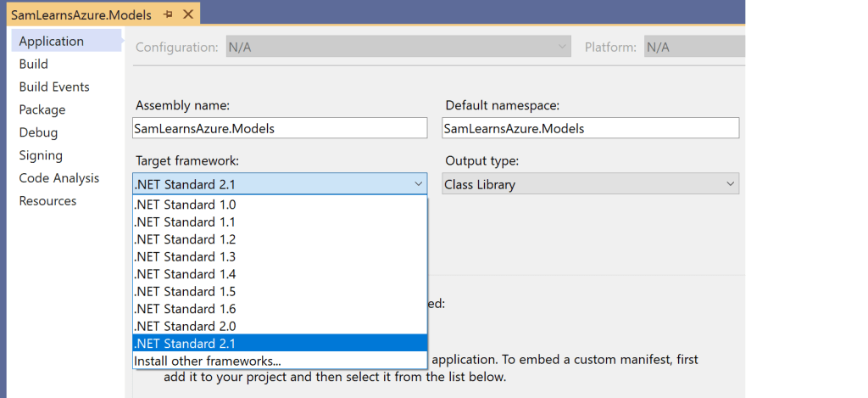868x398 pixels.
Task: Show the Resources page
Action: click(x=47, y=201)
